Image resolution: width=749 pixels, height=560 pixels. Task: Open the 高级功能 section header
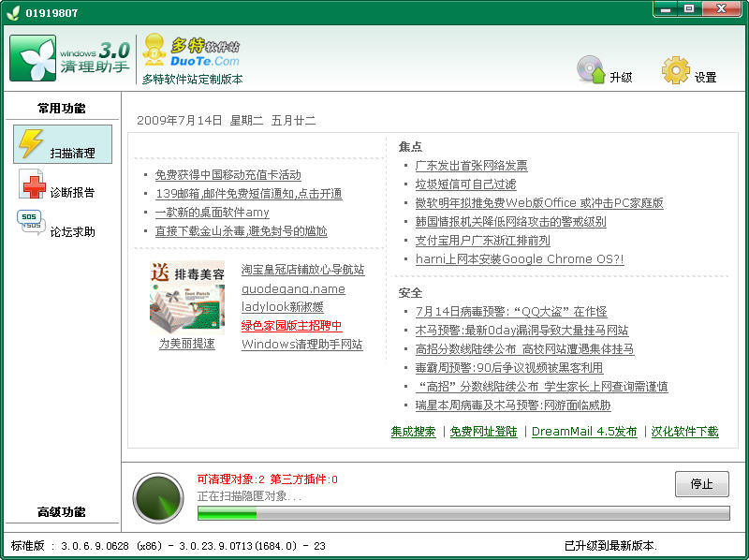[x=62, y=512]
